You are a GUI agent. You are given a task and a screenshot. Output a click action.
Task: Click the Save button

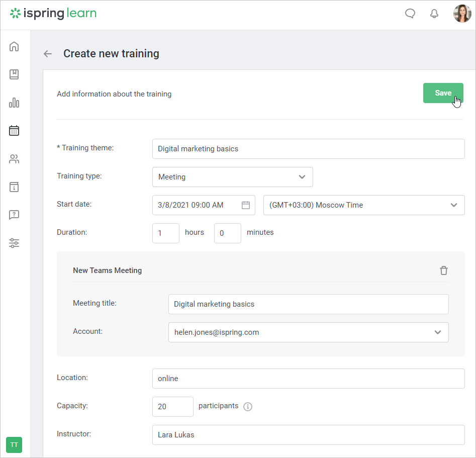coord(443,93)
